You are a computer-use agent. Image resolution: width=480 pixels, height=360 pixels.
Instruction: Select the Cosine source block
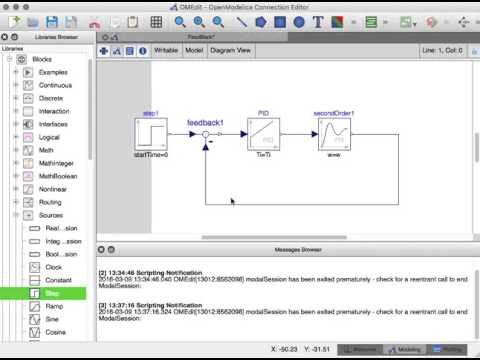point(55,332)
